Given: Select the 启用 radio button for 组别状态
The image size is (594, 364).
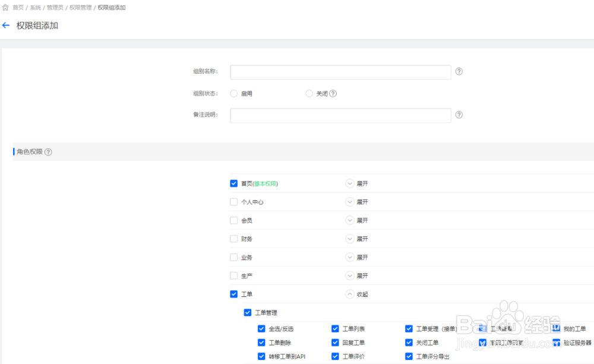Looking at the screenshot, I should point(234,93).
